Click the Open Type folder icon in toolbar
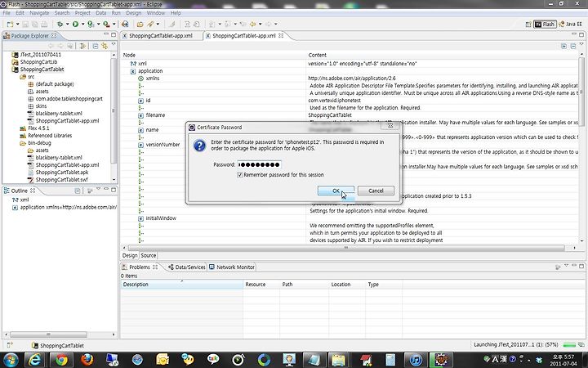Viewport: 588px width, 368px height. pos(140,24)
